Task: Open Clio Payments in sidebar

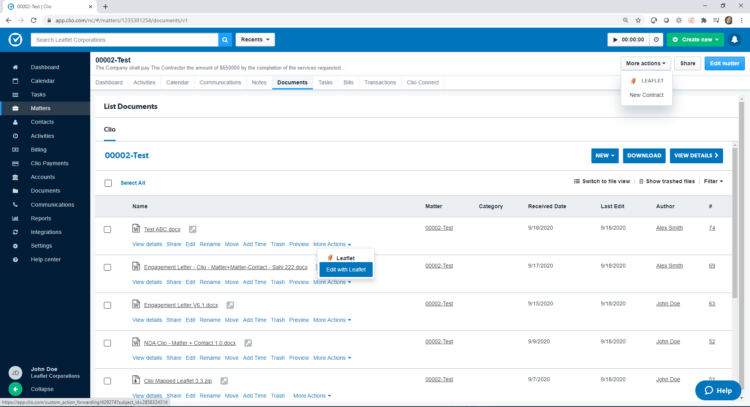Action: coord(49,163)
